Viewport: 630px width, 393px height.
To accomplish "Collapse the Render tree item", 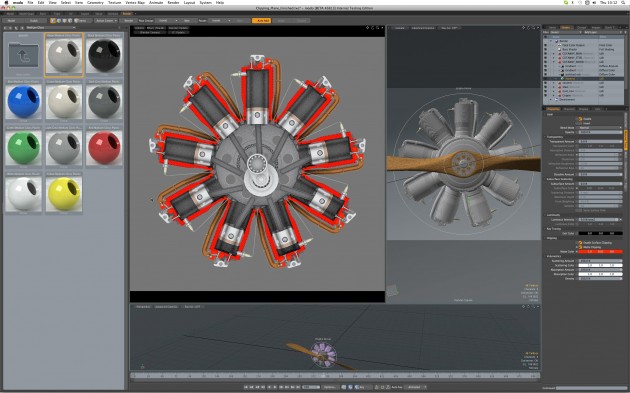I will point(551,41).
